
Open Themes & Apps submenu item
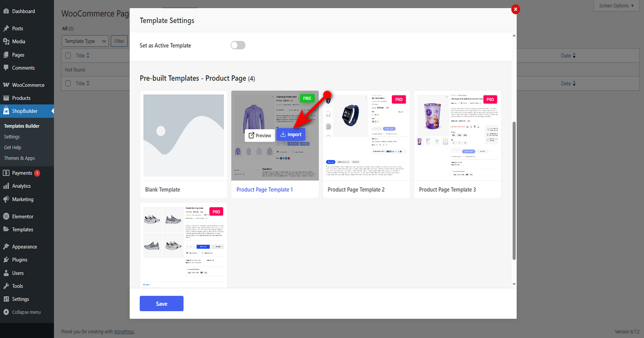[x=19, y=158]
